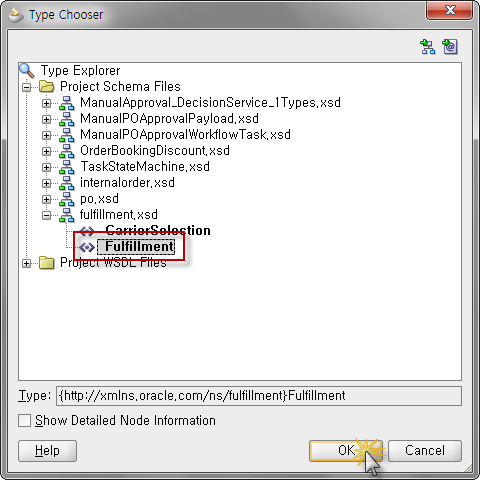Collapse the Project Schema Files node
Image resolution: width=480 pixels, height=480 pixels.
point(26,87)
